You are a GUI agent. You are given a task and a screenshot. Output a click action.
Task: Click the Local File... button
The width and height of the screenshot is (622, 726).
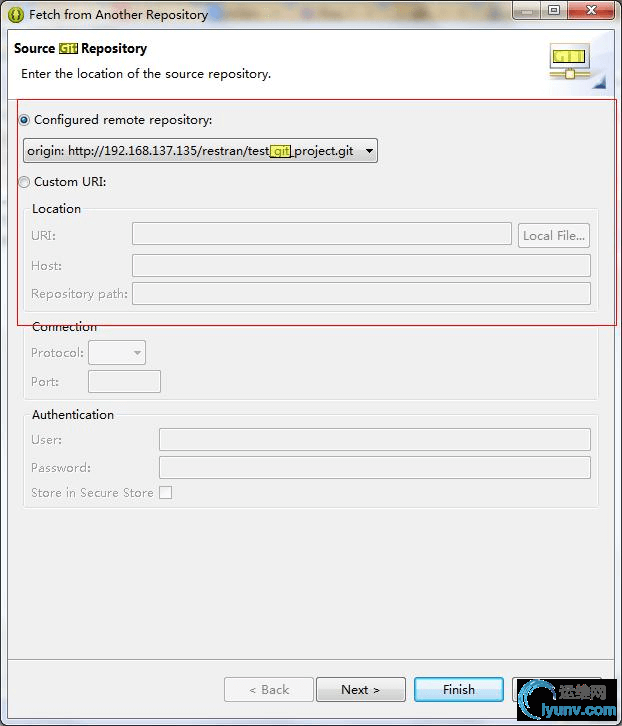[x=554, y=236]
